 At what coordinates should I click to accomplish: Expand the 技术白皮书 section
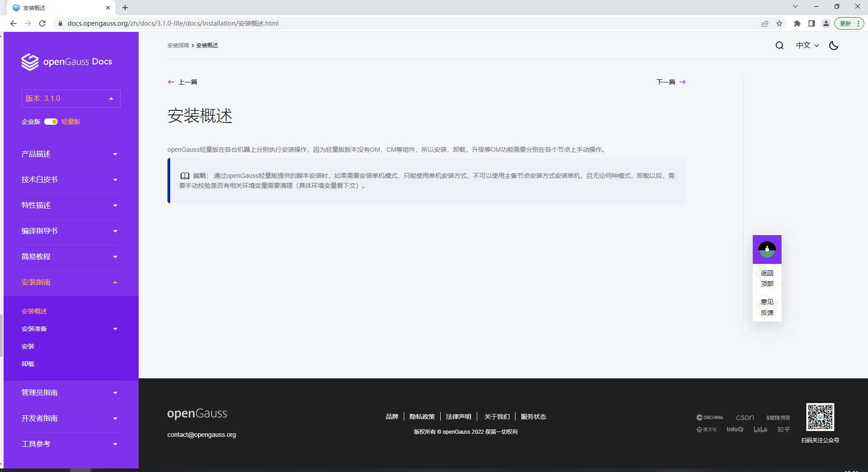[x=71, y=180]
